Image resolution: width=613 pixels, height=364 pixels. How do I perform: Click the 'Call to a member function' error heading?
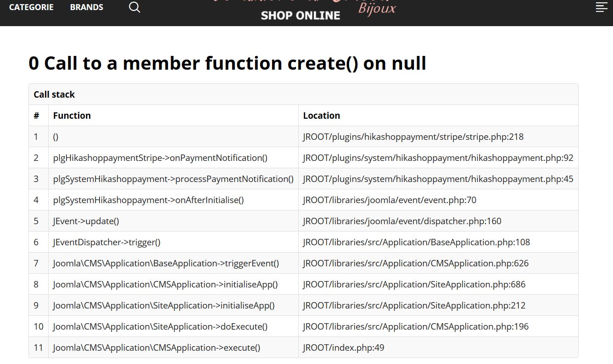point(227,63)
